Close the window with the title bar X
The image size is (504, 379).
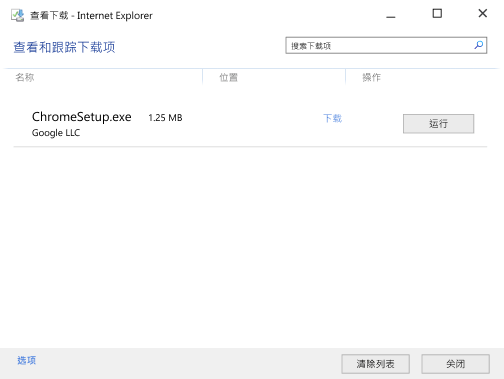[483, 13]
